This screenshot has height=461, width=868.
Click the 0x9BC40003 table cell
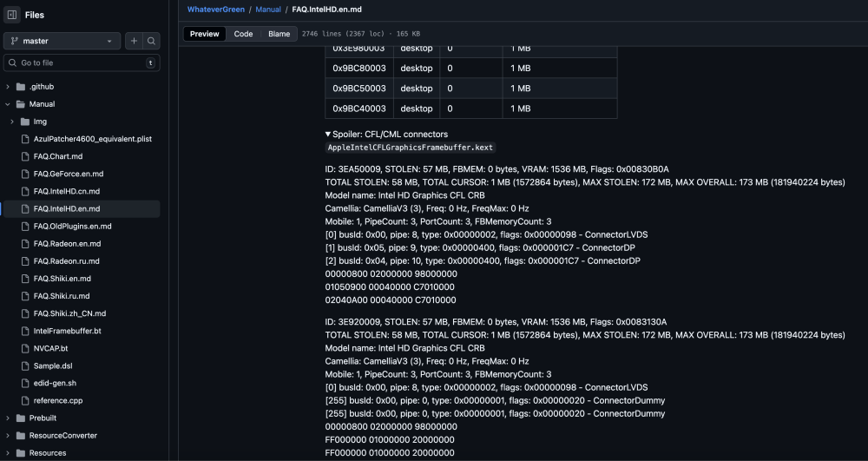click(359, 109)
